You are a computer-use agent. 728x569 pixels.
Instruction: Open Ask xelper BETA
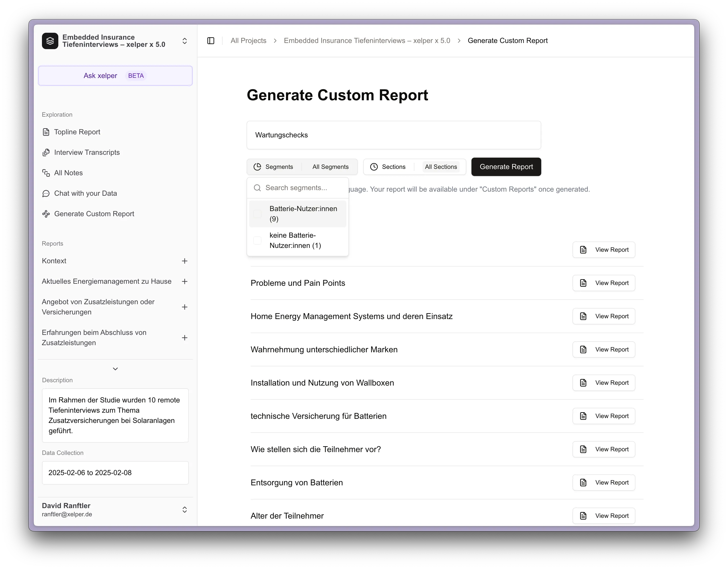coord(115,76)
